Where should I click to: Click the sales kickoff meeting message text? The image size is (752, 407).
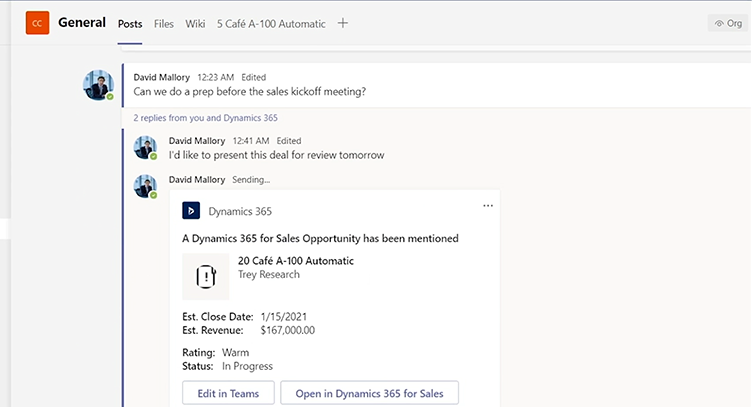pos(249,92)
